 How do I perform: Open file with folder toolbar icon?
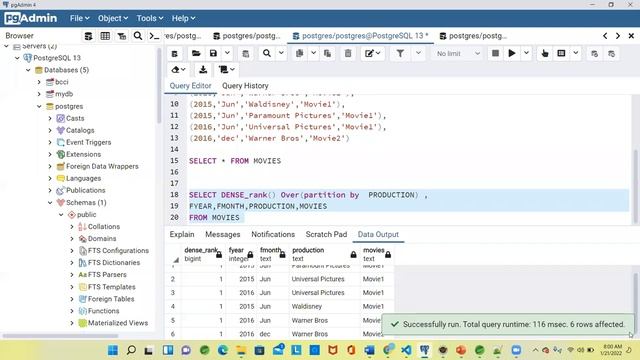[196, 53]
